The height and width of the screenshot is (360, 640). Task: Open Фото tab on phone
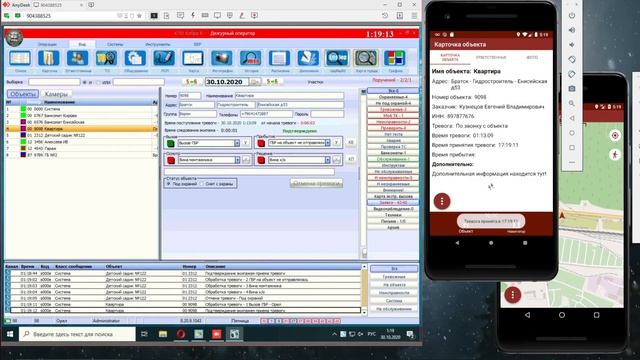coord(532,58)
